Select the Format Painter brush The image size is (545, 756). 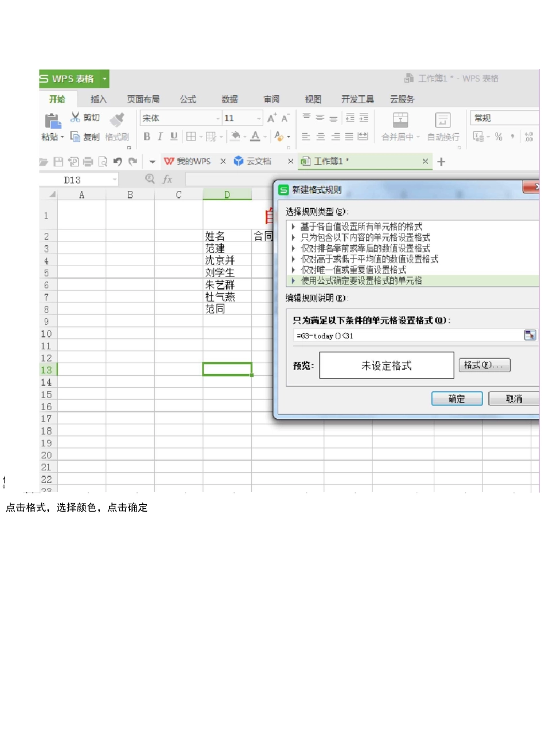pos(117,119)
